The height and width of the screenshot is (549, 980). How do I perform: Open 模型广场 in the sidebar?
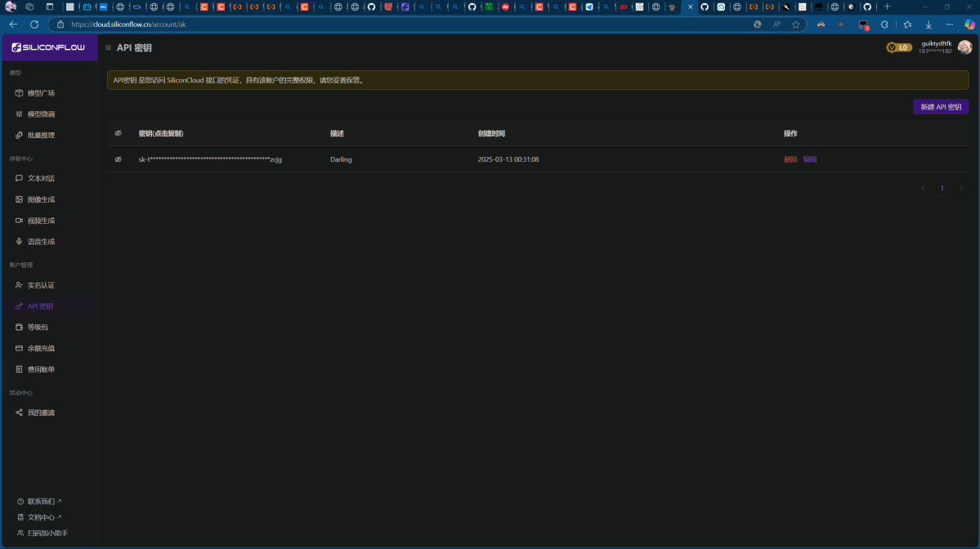click(x=41, y=93)
